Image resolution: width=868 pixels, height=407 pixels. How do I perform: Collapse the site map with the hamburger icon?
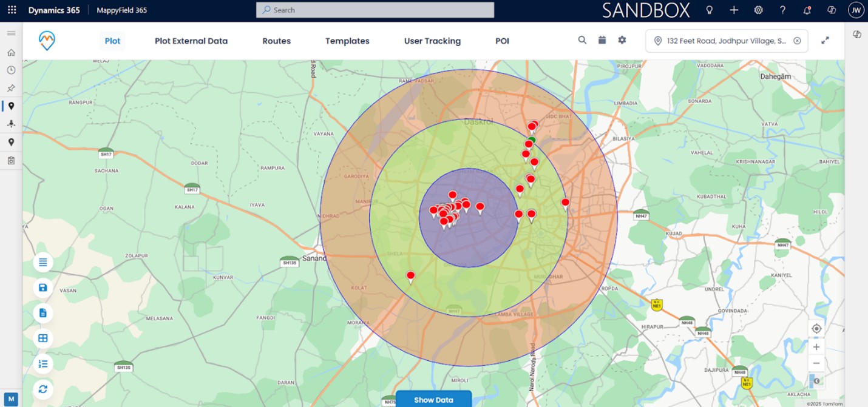[x=11, y=33]
